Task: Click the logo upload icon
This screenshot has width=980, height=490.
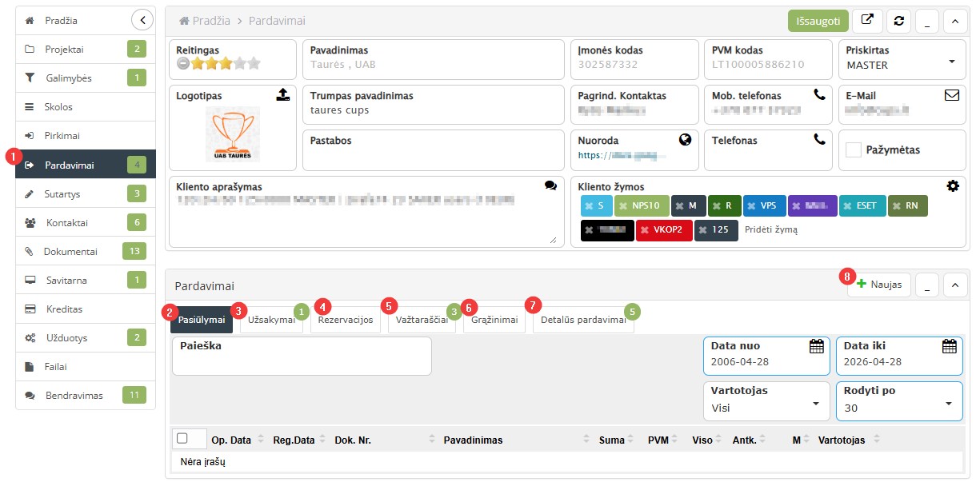Action: pos(283,95)
